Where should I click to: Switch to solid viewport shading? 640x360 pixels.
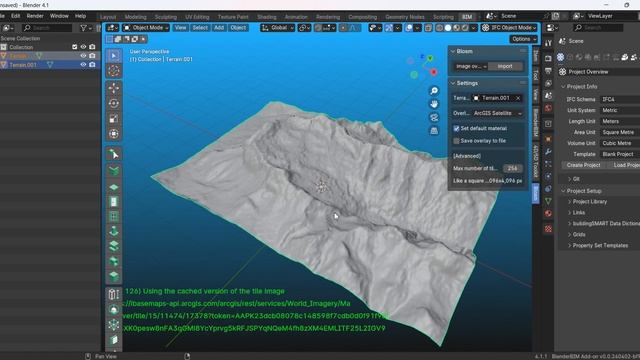[448, 28]
